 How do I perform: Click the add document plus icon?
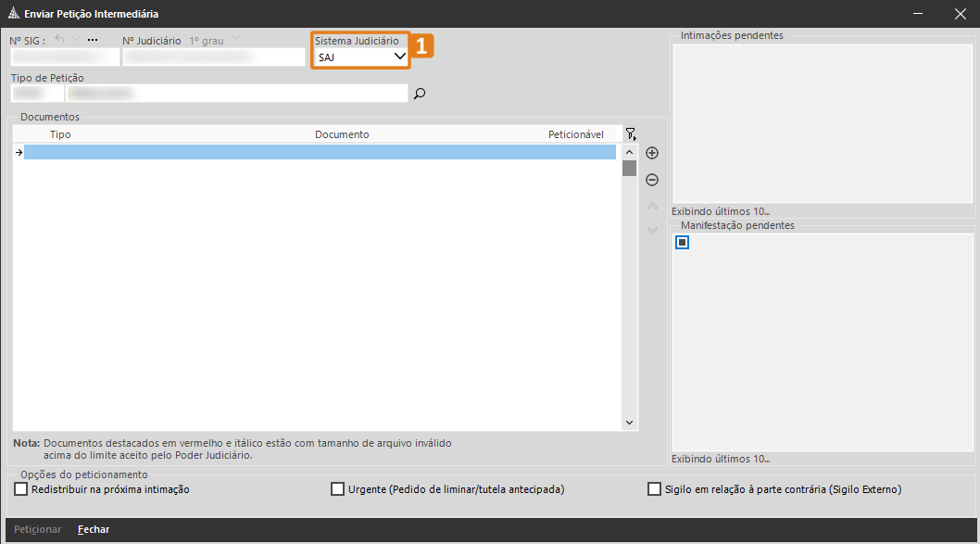pos(651,153)
